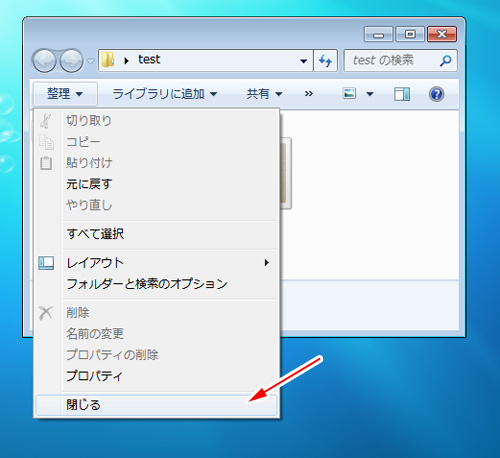This screenshot has width=500, height=458.
Task: Open help with blue question mark icon
Action: tap(436, 94)
